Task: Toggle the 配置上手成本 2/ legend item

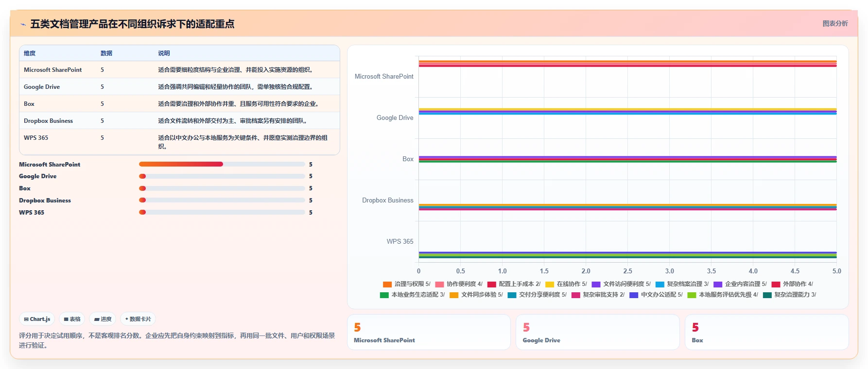Action: pos(514,284)
